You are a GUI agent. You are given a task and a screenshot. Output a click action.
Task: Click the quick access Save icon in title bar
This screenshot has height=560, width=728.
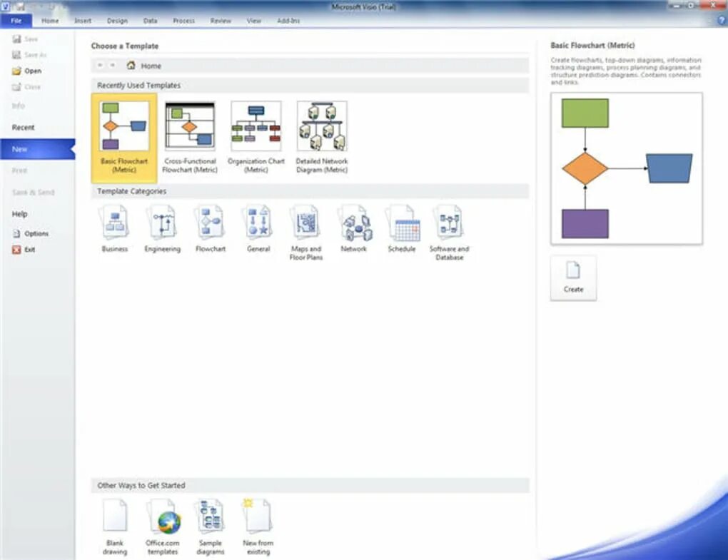[21, 6]
